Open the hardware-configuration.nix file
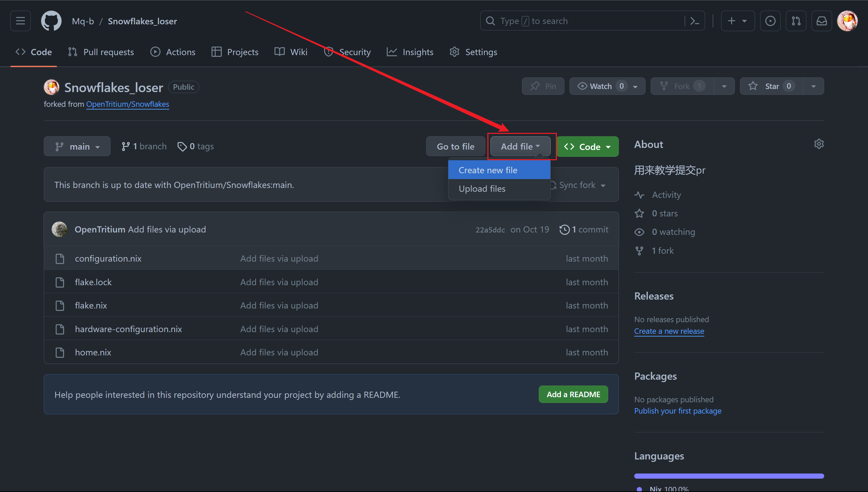 pyautogui.click(x=128, y=329)
